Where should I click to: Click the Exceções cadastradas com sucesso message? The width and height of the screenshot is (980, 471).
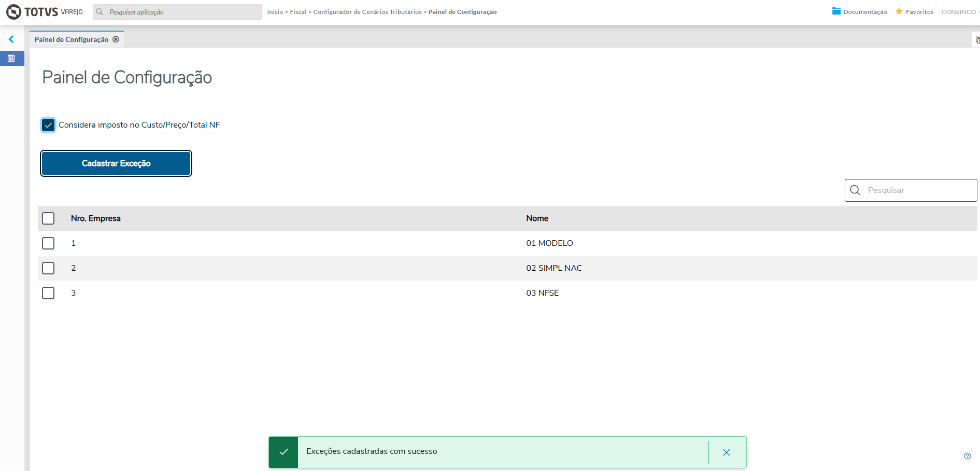coord(372,451)
